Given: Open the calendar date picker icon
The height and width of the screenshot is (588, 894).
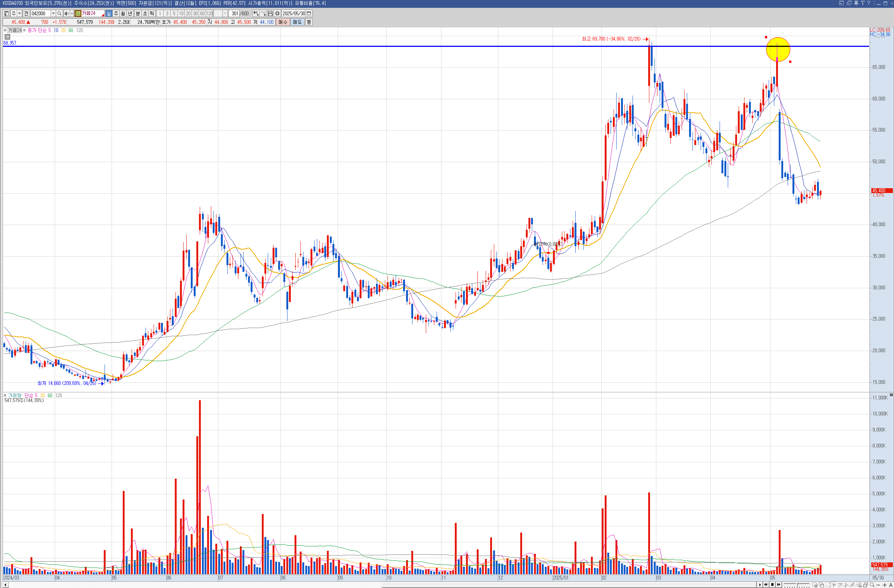Looking at the screenshot, I should (309, 13).
